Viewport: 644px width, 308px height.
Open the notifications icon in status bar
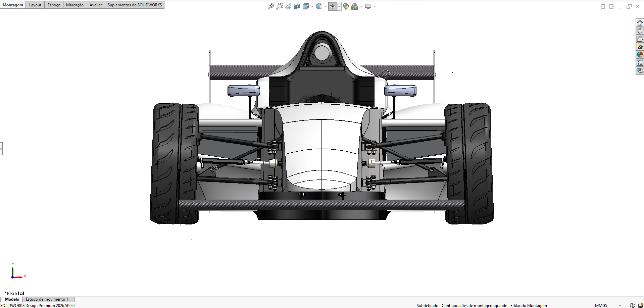pos(640,306)
